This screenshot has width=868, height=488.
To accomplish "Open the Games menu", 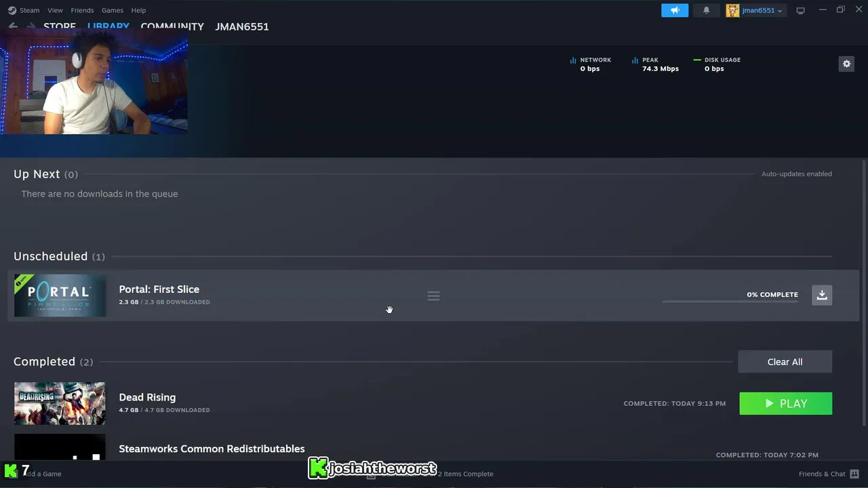I will click(x=112, y=10).
